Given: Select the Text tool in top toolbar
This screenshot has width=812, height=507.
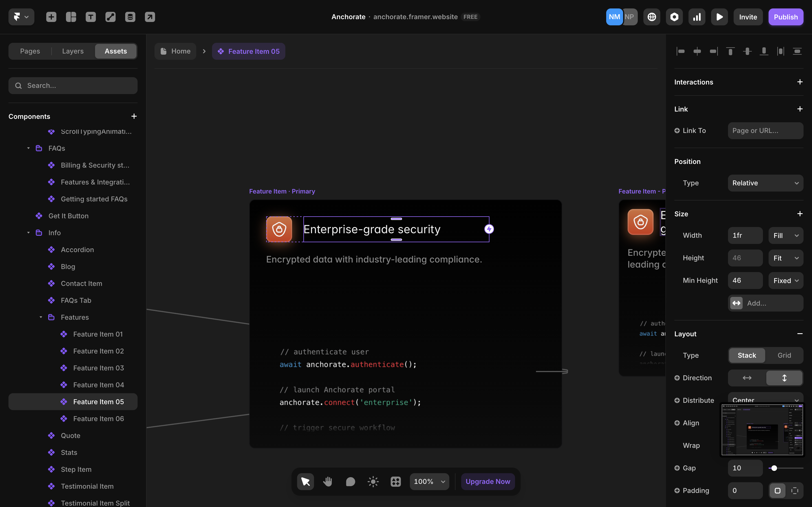Looking at the screenshot, I should coord(91,17).
